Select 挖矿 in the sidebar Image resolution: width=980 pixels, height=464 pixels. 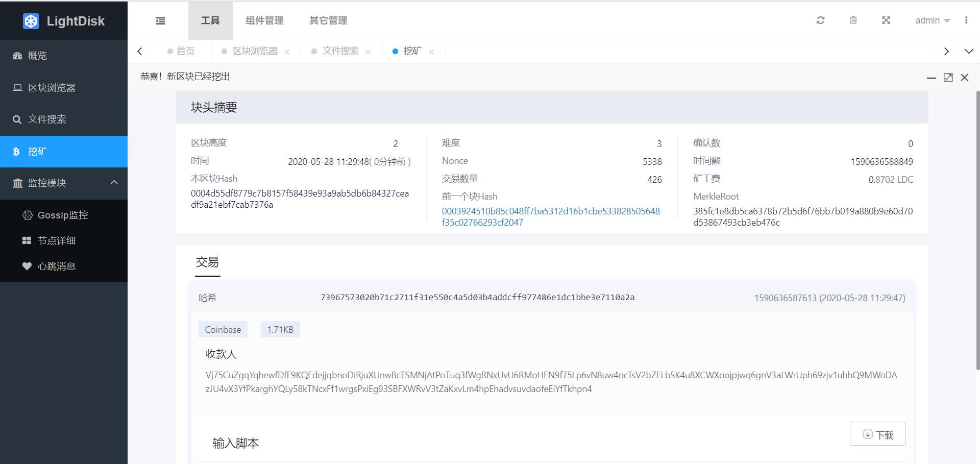64,152
